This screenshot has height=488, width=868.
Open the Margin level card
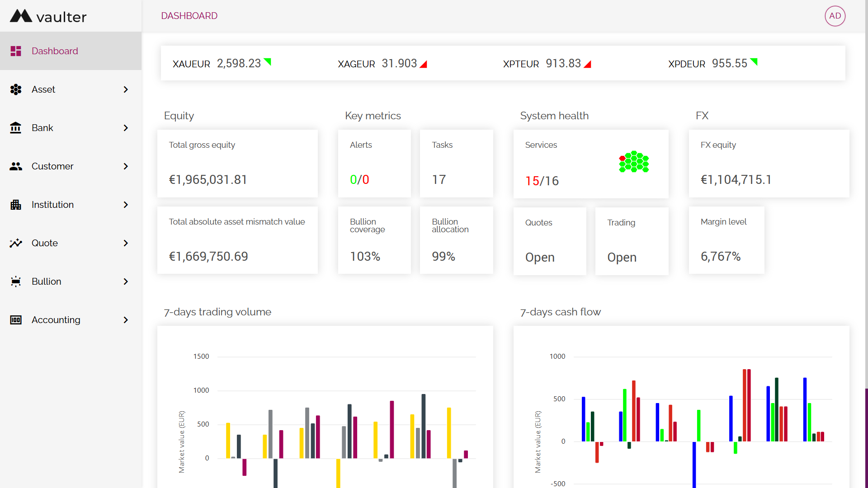[726, 240]
